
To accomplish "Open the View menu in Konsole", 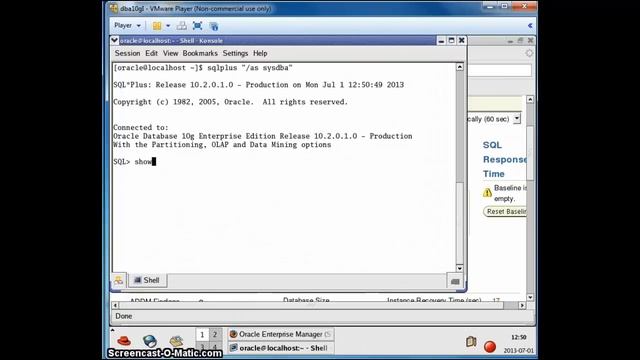I will pos(171,53).
